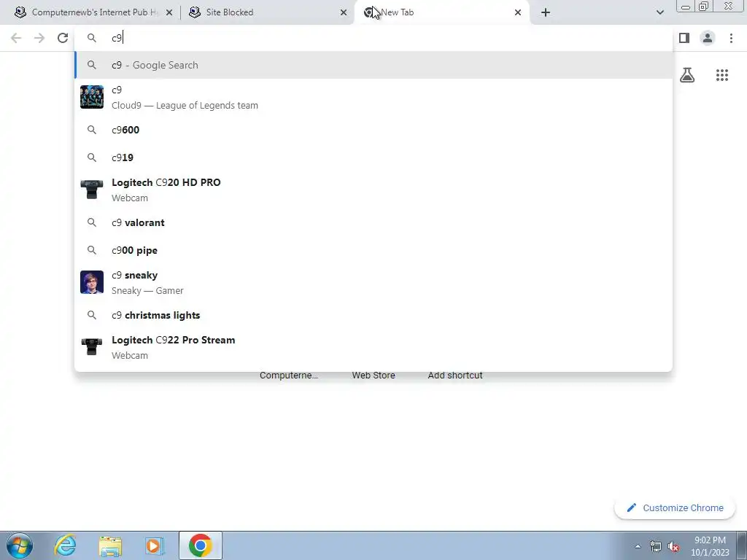Select the Cloud9 League of Legends suggestion
The height and width of the screenshot is (560, 747).
[373, 98]
